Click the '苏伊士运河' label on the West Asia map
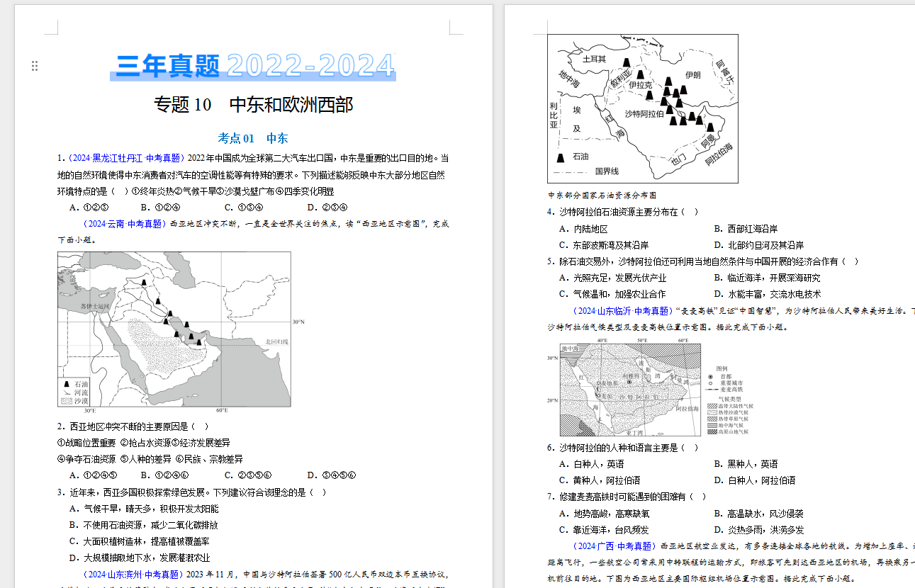The height and width of the screenshot is (588, 915). point(94,306)
